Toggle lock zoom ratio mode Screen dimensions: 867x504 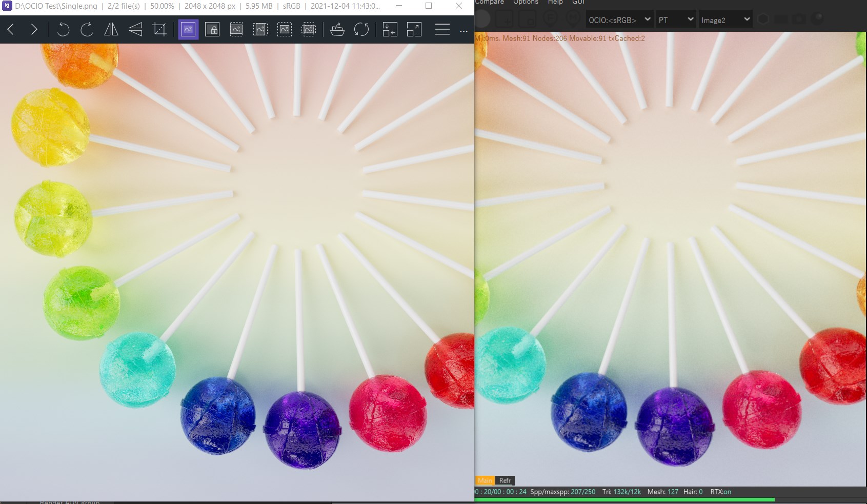point(212,30)
